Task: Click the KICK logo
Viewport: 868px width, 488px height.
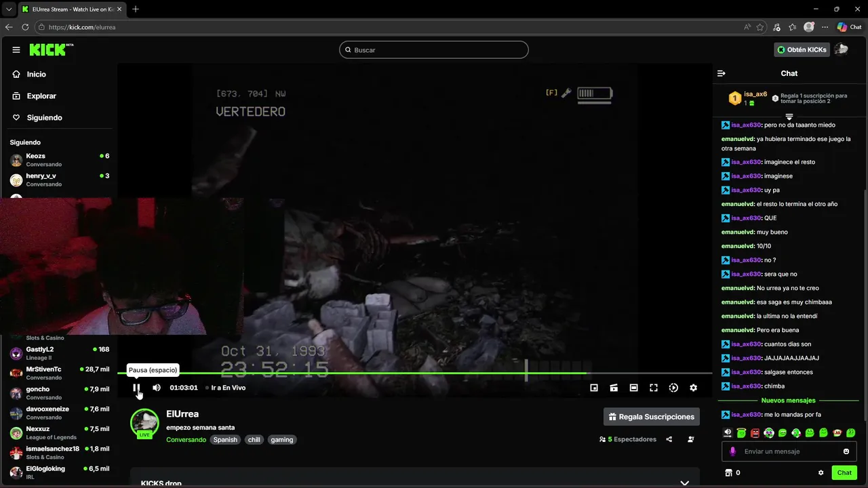Action: coord(52,49)
